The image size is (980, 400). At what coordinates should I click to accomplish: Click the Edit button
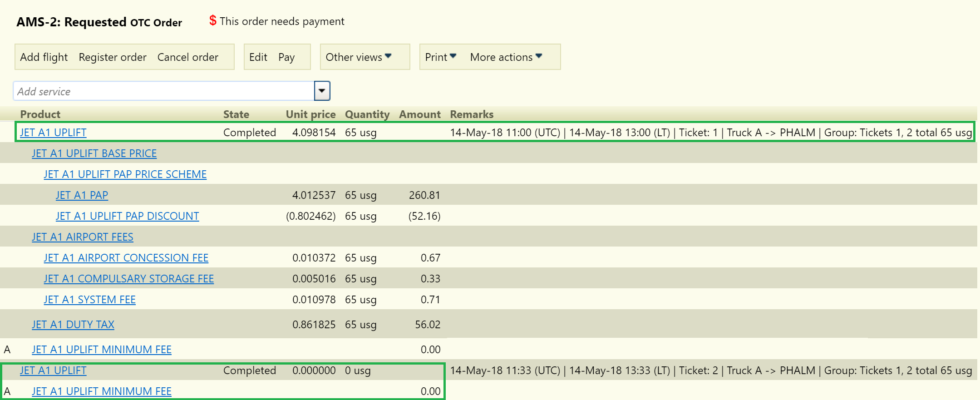(258, 57)
